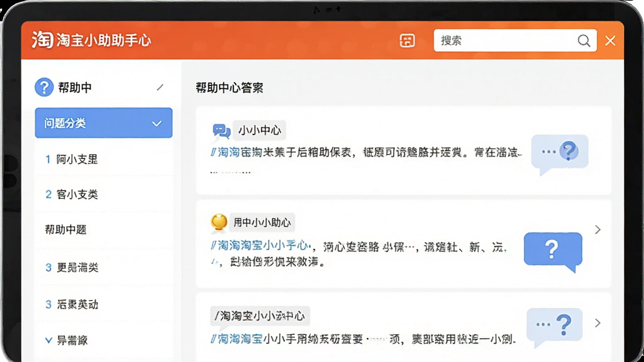Expand the /淘淘宝小小孩中心 card arrow
Viewport: 644px width, 362px height.
[x=598, y=323]
